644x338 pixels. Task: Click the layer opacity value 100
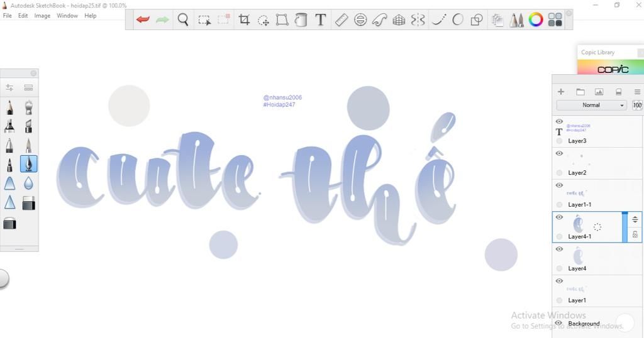tap(637, 105)
